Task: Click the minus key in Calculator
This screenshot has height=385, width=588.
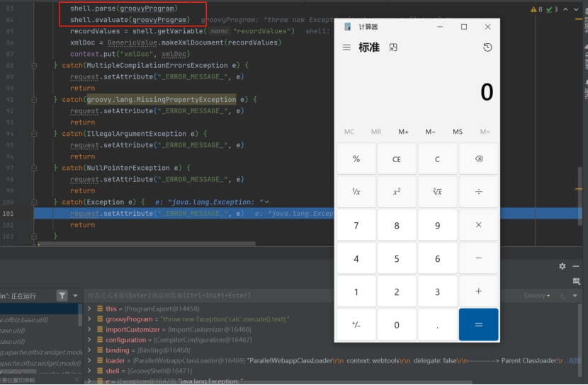Action: click(479, 258)
